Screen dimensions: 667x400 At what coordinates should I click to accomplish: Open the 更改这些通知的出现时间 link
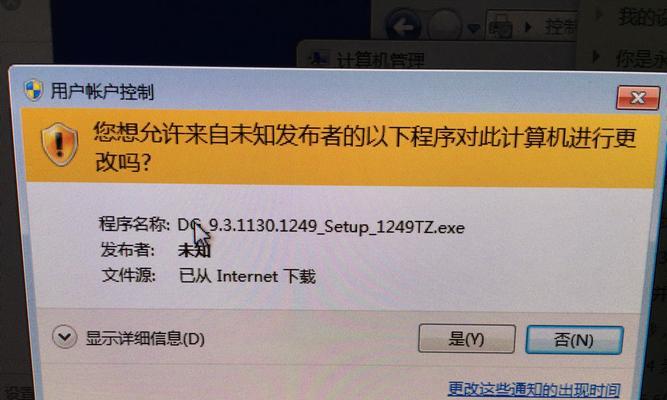point(534,389)
